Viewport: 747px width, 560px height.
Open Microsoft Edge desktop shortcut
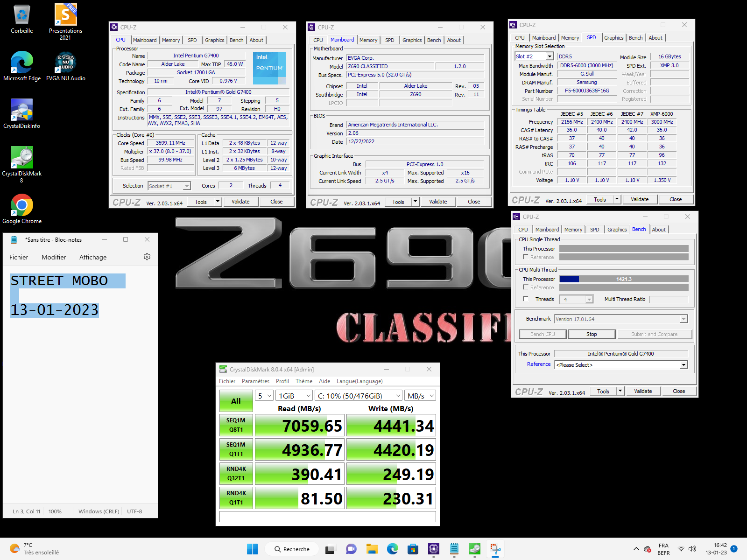click(21, 63)
